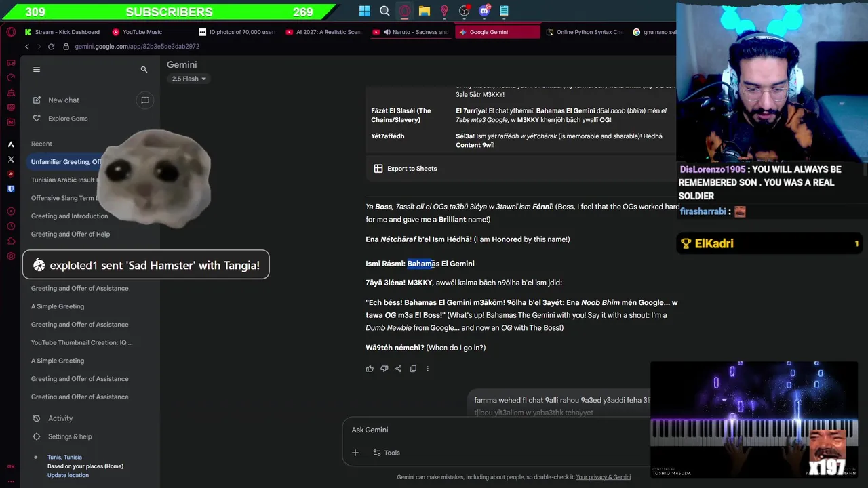
Task: Go back to previous page
Action: click(x=27, y=47)
